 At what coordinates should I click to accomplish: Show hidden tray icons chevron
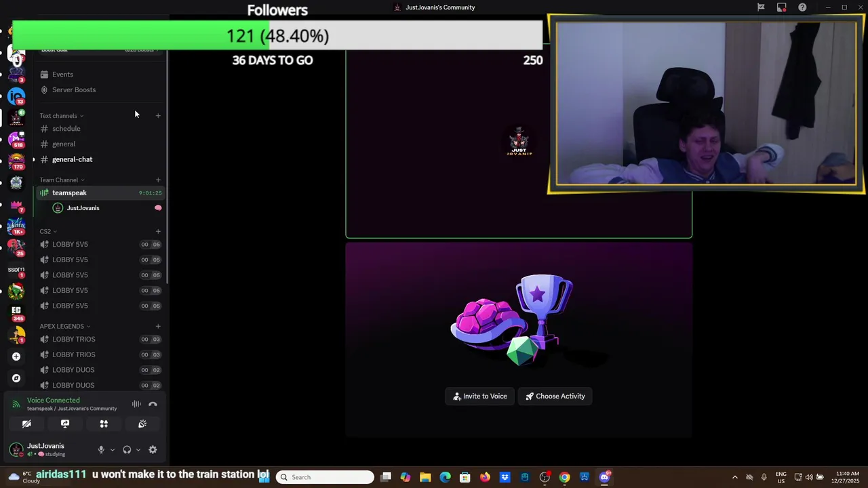pos(734,477)
